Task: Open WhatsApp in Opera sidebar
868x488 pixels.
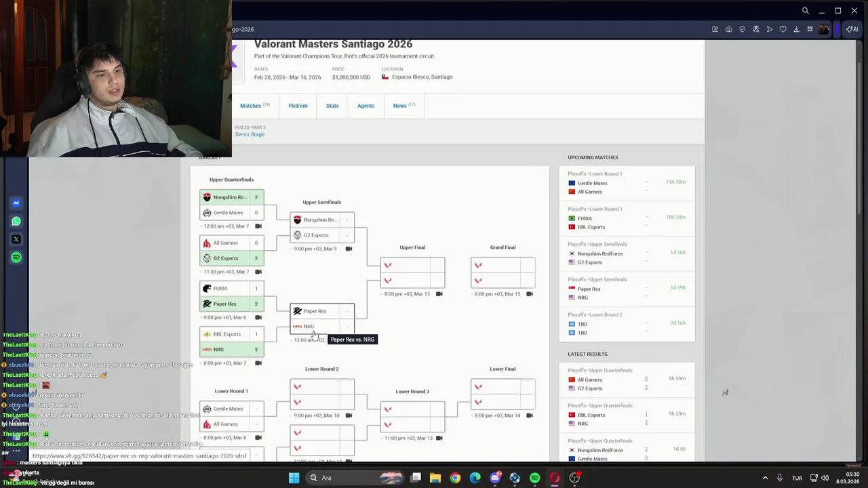Action: (16, 221)
